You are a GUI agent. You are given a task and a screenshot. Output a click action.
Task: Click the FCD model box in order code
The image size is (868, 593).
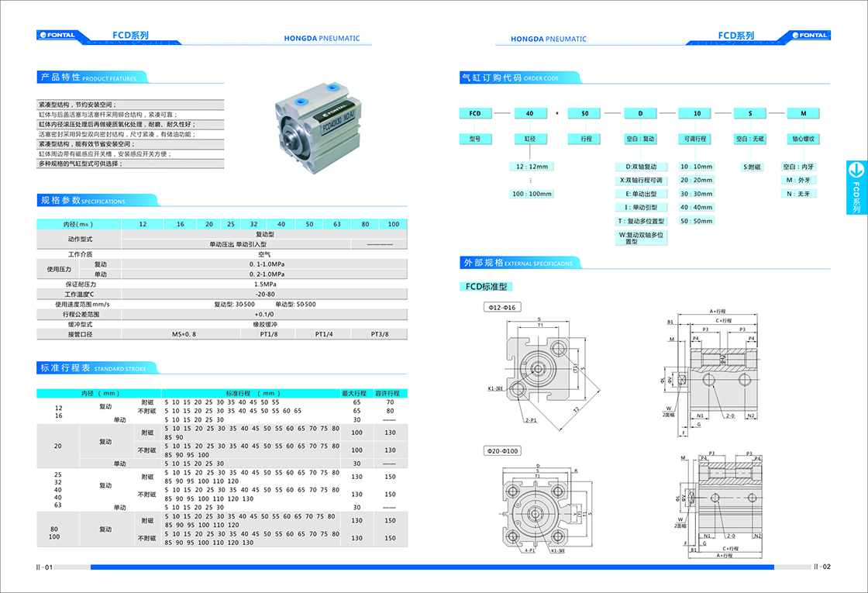(475, 113)
